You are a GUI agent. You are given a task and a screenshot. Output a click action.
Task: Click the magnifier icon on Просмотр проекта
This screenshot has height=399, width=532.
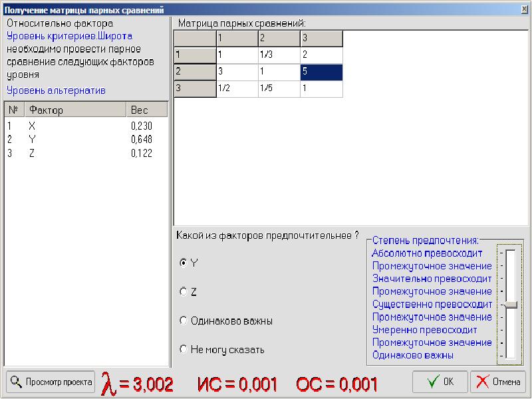(15, 382)
